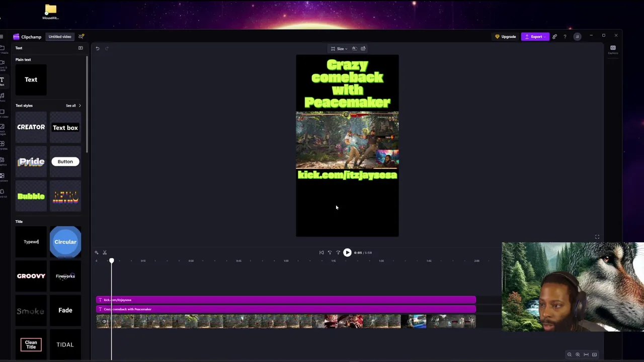This screenshot has height=362, width=644.
Task: Select the kick.com/itzjaysosa text in preview
Action: (347, 175)
